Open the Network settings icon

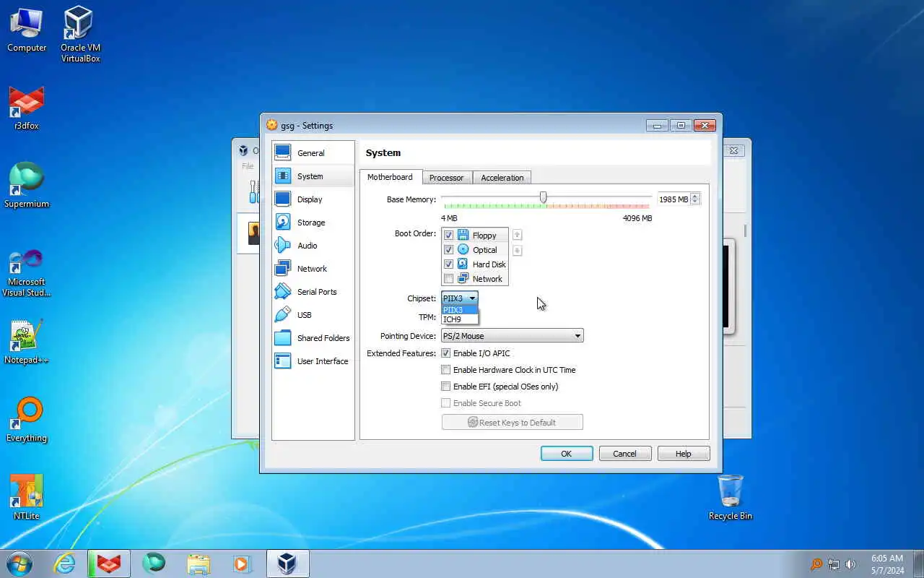point(283,268)
